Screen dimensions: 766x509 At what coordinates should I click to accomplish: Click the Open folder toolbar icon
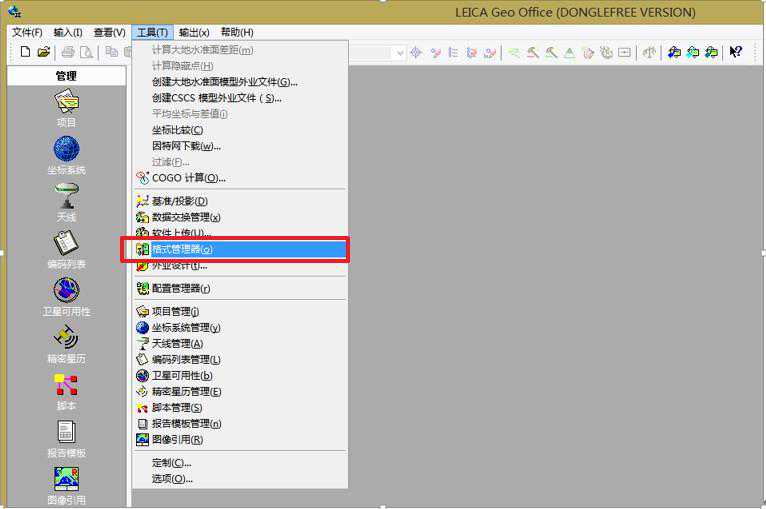[x=43, y=51]
